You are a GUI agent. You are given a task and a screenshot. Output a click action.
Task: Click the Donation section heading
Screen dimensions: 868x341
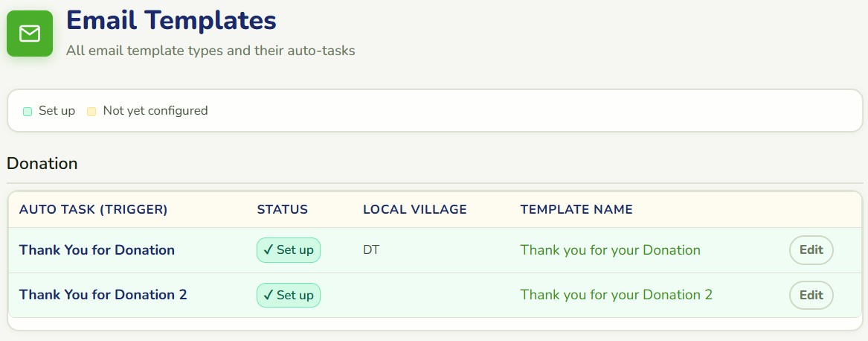click(x=42, y=164)
